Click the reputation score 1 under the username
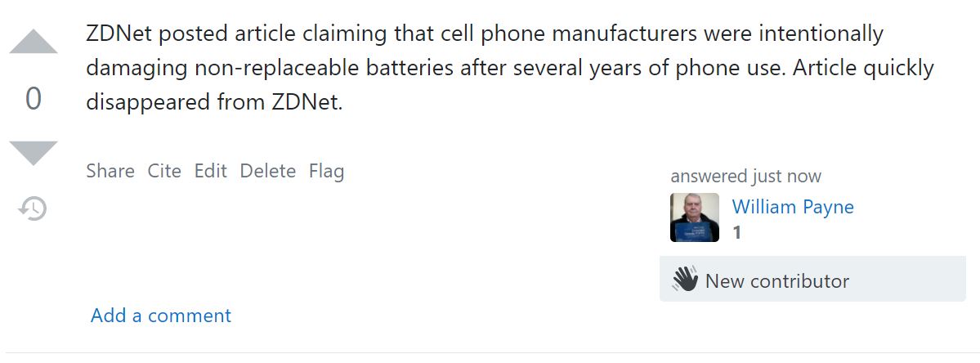Screen dimensions: 980x363 737,233
